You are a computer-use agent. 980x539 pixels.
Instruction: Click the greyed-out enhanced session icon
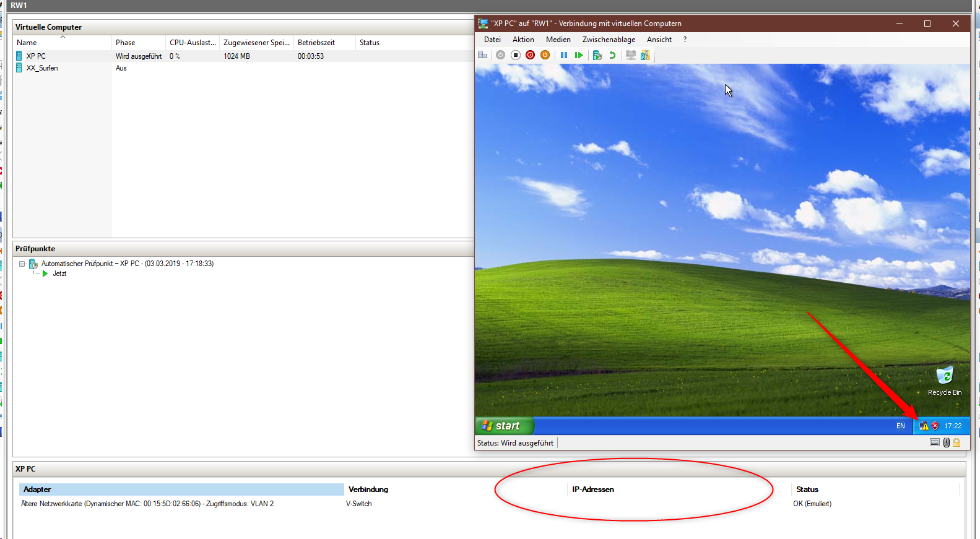coord(631,55)
